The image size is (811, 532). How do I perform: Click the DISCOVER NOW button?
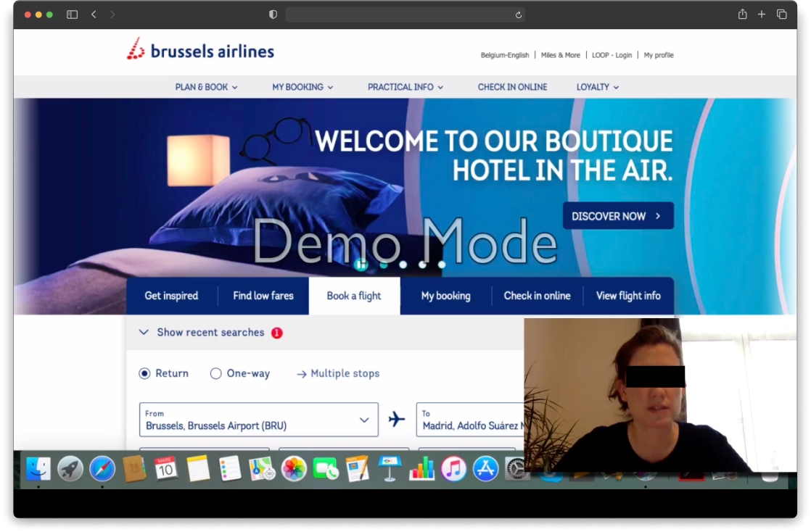[618, 215]
